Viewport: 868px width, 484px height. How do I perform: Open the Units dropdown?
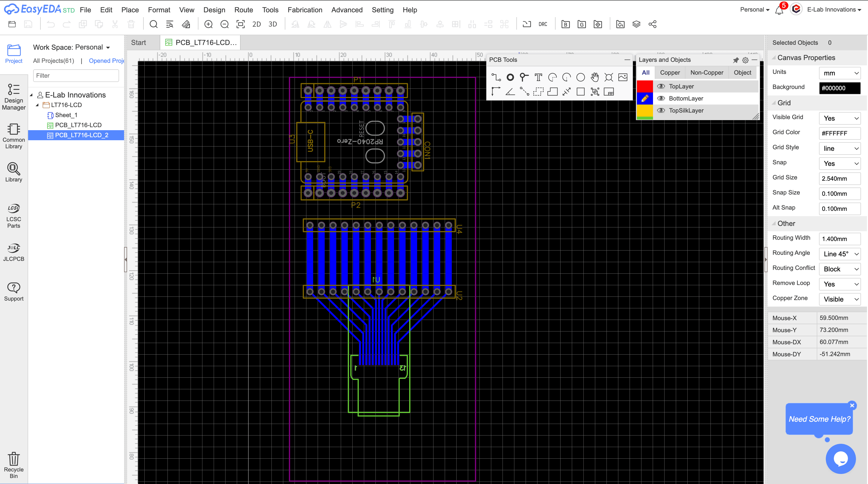tap(840, 73)
